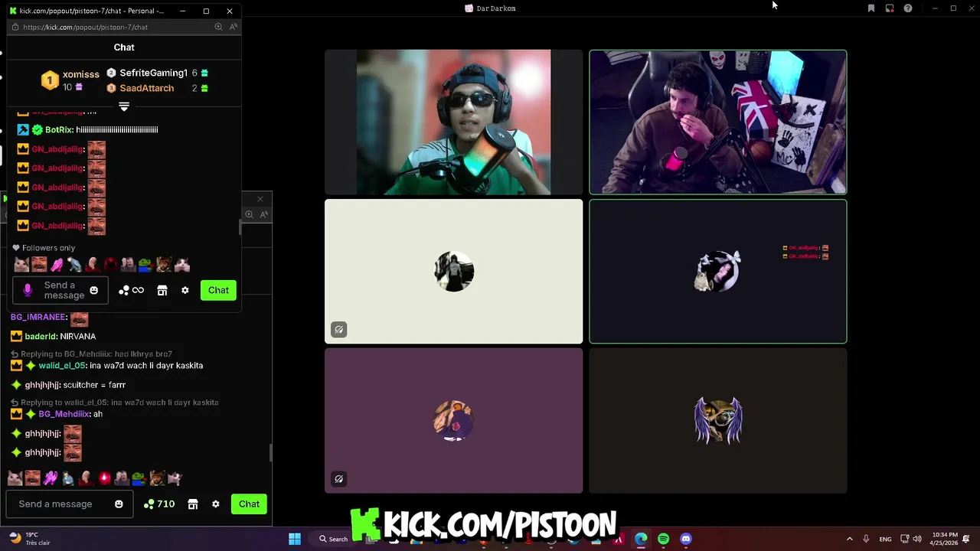Screen dimensions: 980x551
Task: Click the bookmark icon in the top bar
Action: pyautogui.click(x=871, y=8)
